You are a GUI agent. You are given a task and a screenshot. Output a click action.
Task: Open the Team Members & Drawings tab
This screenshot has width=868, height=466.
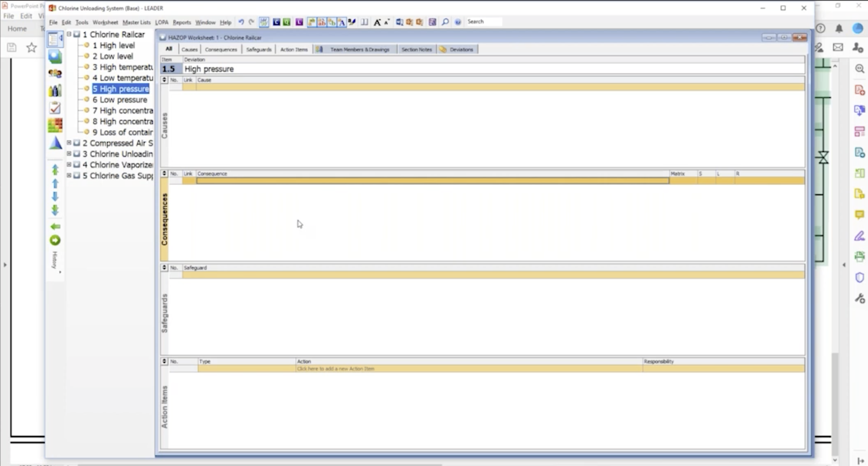(359, 49)
